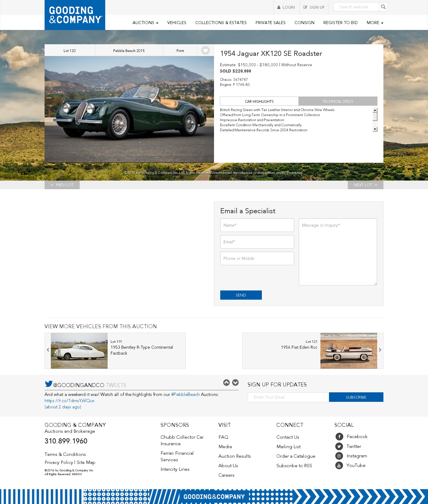Image resolution: width=428 pixels, height=504 pixels.
Task: Show next tweet with down arrow
Action: point(235,383)
